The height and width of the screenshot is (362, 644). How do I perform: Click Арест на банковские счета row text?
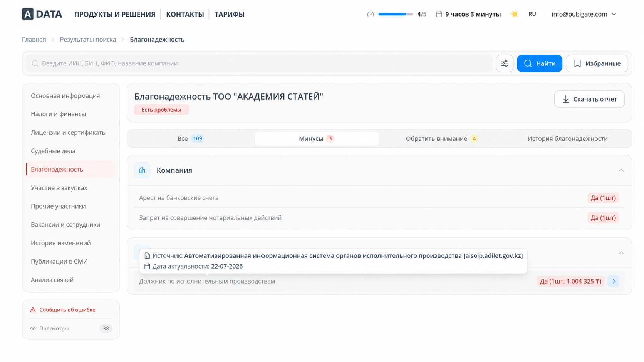pos(179,198)
